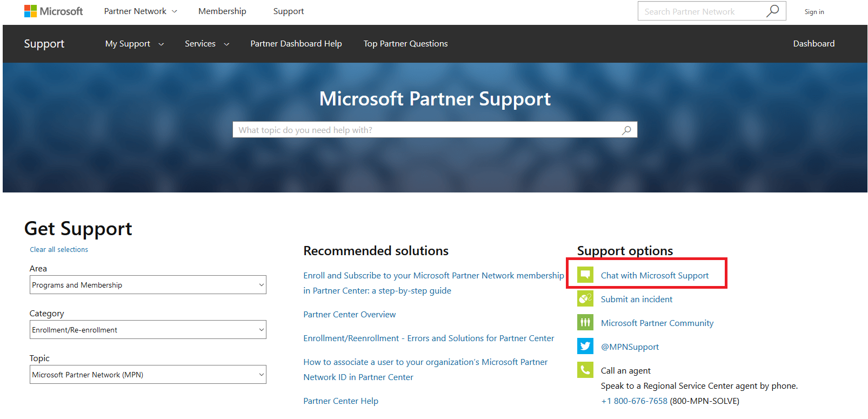The image size is (868, 419).
Task: Open Partner Center Help link
Action: point(341,401)
